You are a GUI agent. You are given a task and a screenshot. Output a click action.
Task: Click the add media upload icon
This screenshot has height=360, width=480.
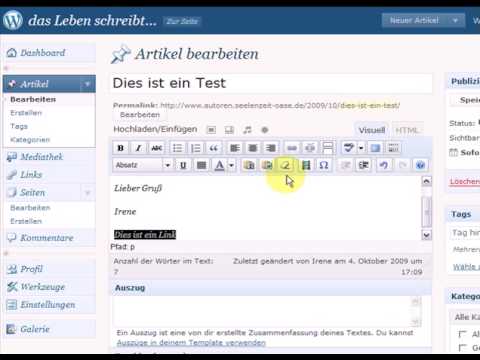click(265, 130)
